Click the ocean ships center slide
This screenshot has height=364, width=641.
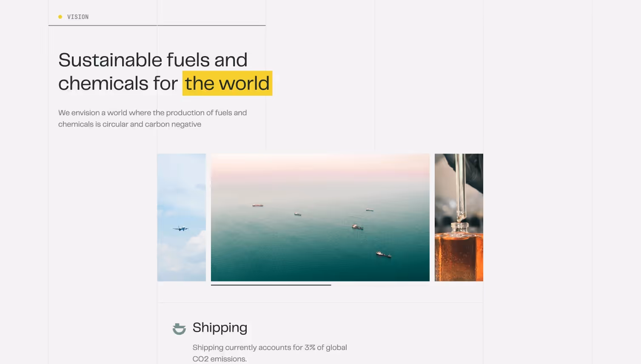point(320,217)
